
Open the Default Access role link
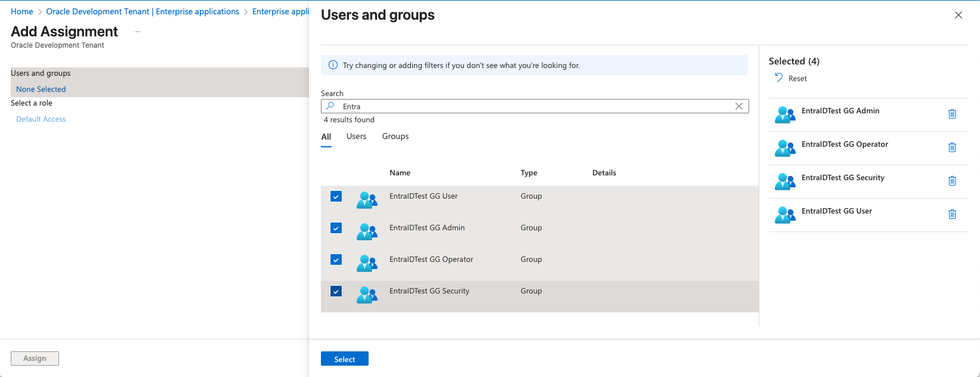pos(41,119)
